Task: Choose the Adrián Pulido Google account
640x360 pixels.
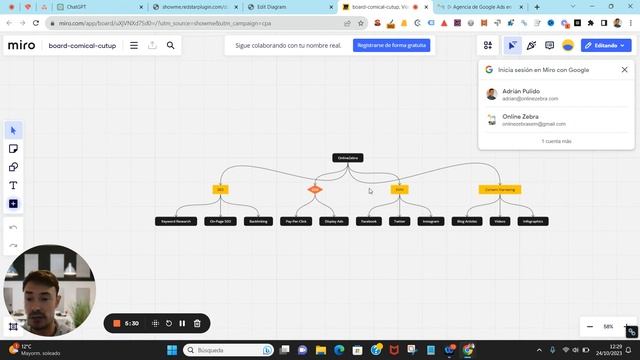Action: (x=556, y=94)
